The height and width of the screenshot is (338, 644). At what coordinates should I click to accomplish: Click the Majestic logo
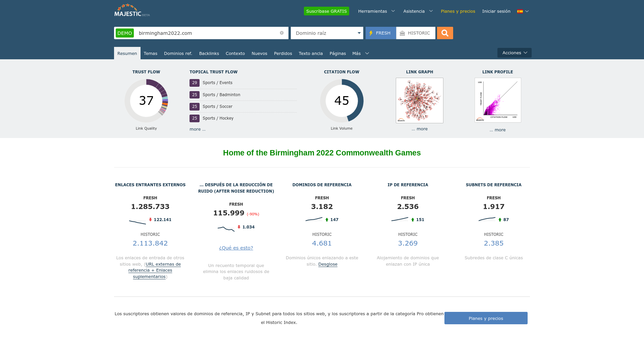[132, 10]
